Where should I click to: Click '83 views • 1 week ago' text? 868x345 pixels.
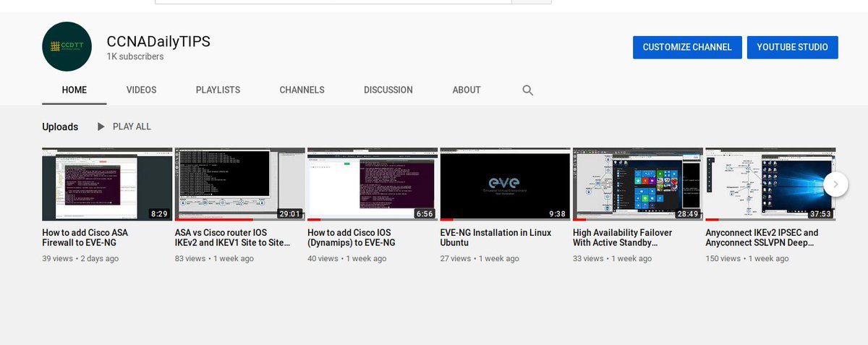[214, 258]
